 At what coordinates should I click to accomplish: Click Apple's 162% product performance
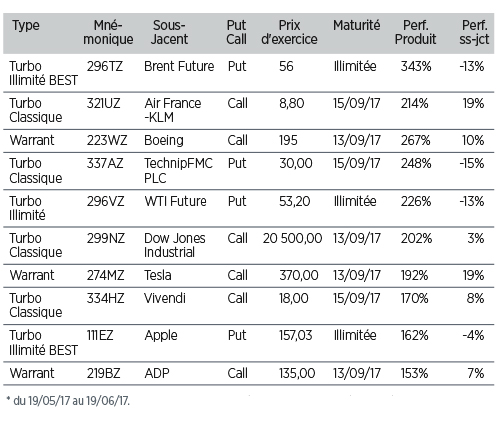[x=414, y=335]
